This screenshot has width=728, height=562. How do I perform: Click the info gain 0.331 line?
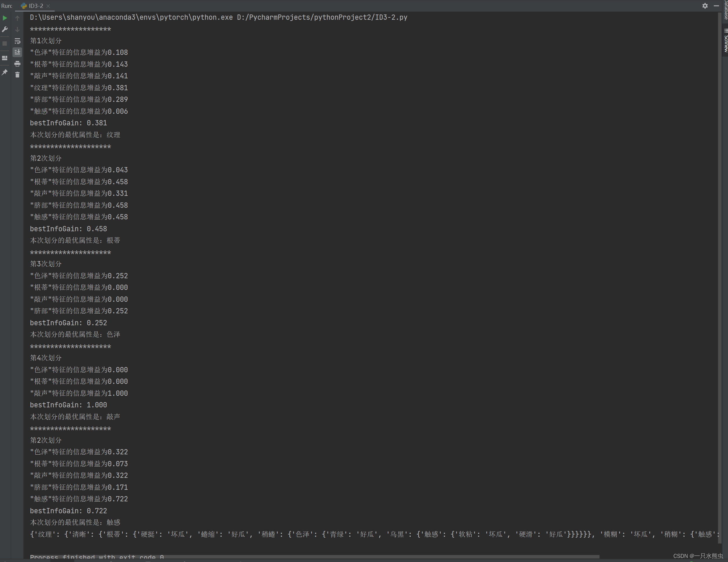pyautogui.click(x=79, y=194)
